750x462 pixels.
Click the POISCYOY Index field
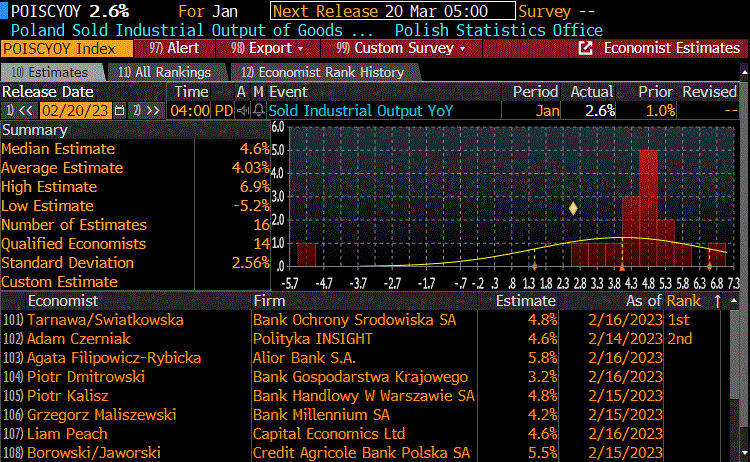tap(66, 48)
